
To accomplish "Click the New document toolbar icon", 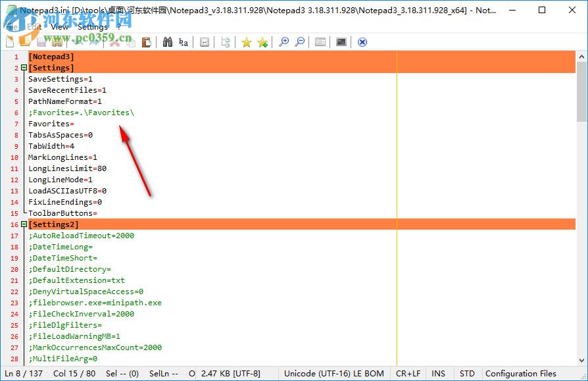I will tap(10, 42).
